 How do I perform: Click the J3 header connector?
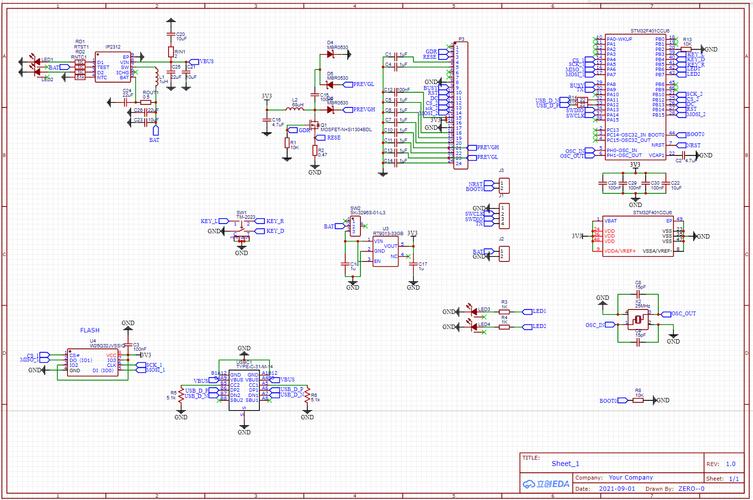pos(503,185)
